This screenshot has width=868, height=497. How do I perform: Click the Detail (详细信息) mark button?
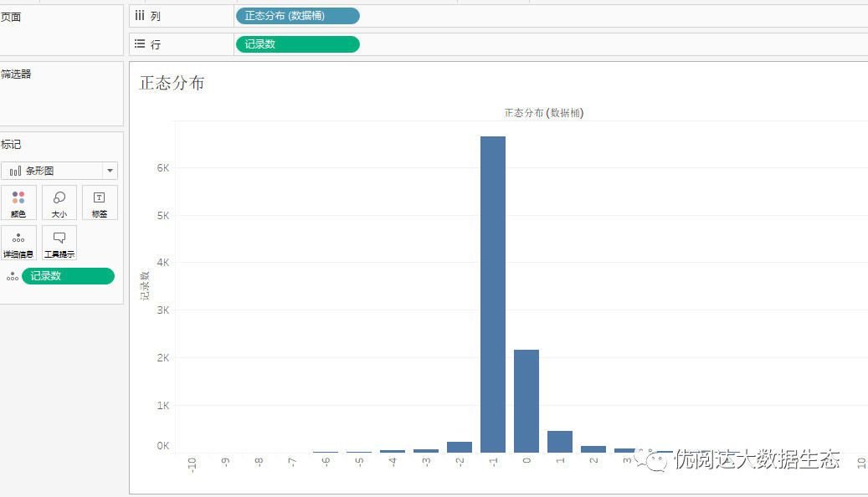click(18, 242)
